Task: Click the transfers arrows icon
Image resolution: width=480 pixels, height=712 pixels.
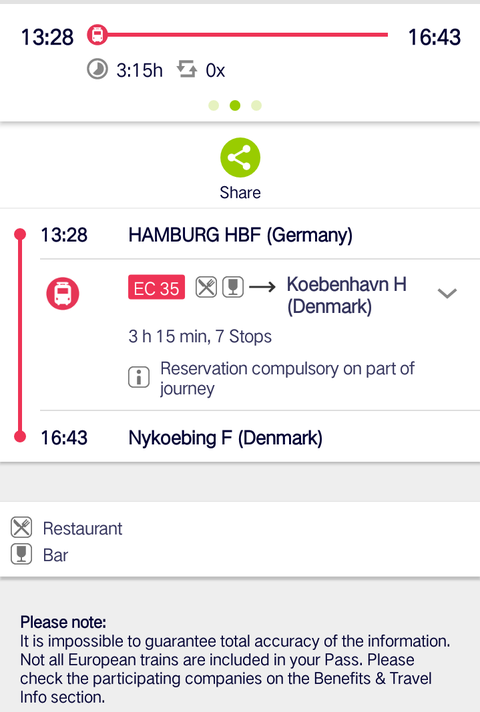Action: (x=187, y=69)
